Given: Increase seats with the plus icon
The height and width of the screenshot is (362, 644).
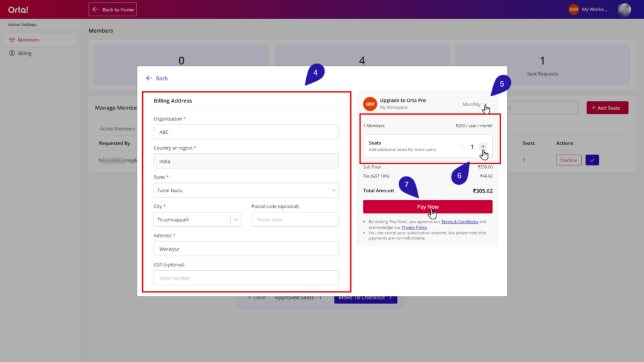Looking at the screenshot, I should tap(483, 146).
